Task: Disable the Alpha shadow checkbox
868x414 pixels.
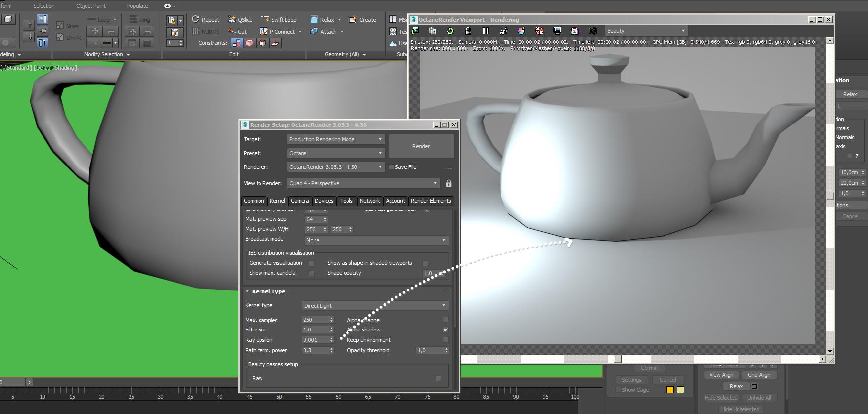Action: coord(446,330)
